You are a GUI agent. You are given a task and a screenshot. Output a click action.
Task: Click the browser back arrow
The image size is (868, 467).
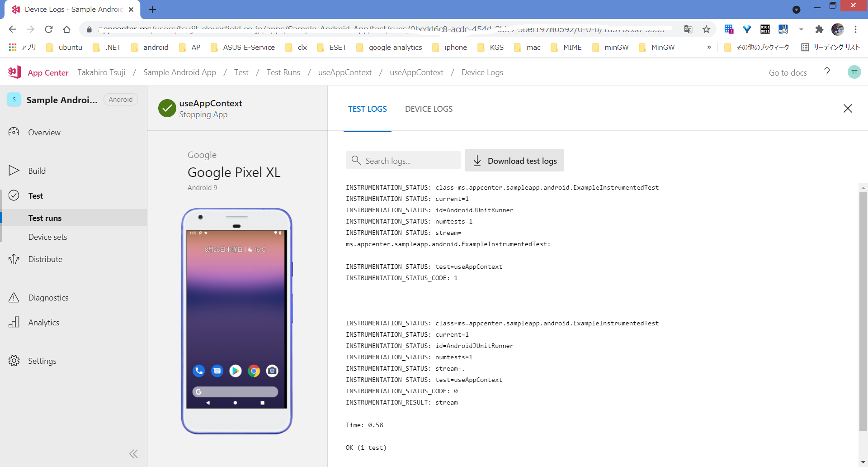click(12, 29)
